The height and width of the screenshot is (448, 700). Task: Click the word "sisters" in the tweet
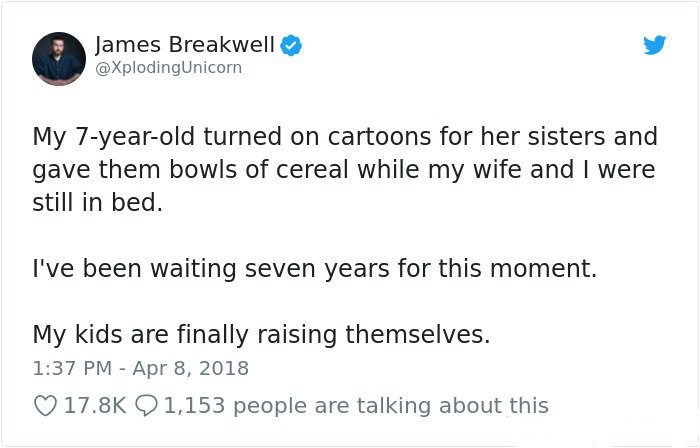click(x=567, y=136)
